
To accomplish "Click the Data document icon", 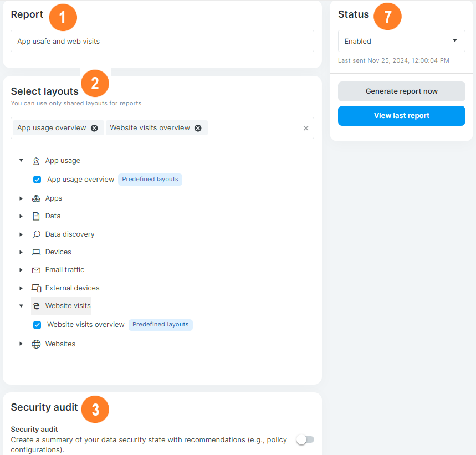I will click(x=36, y=216).
